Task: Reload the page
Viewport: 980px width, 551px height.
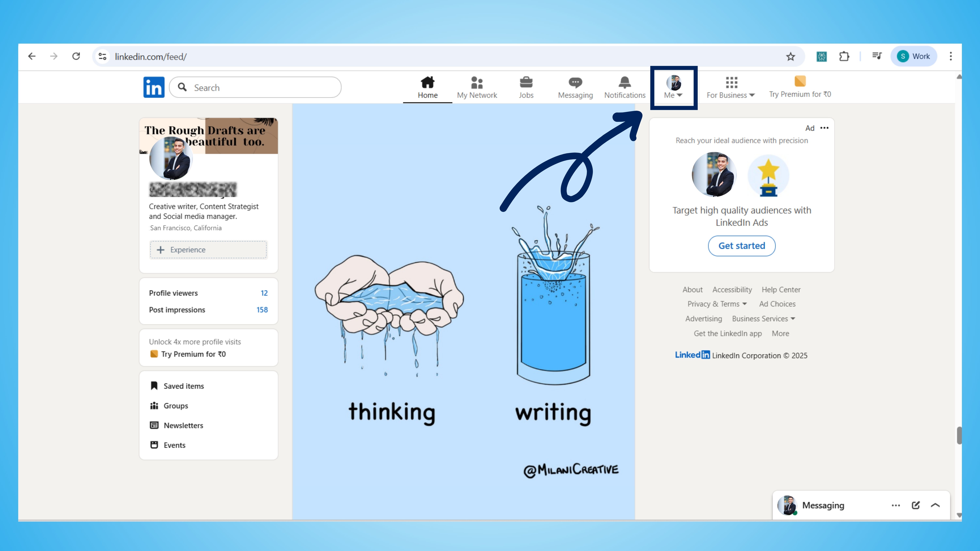Action: click(x=76, y=57)
